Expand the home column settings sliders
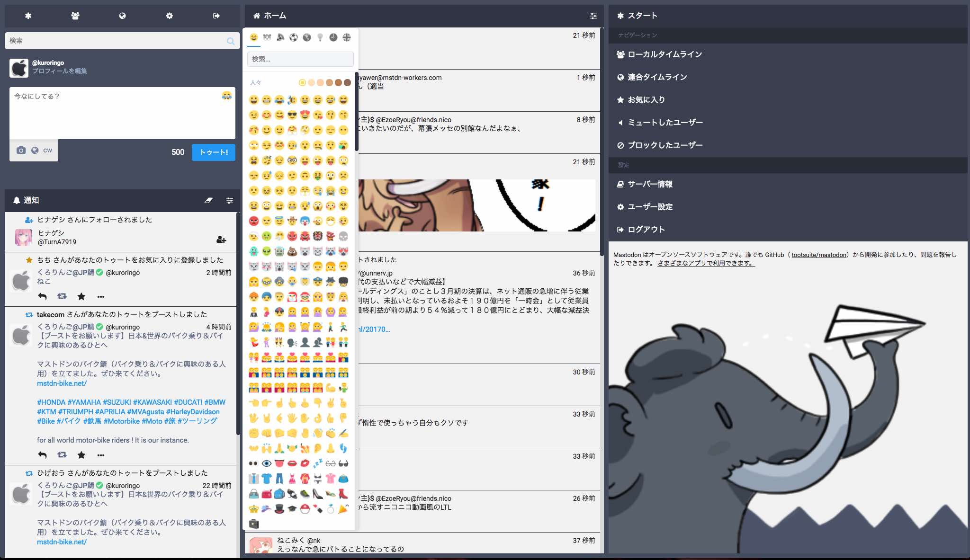970x560 pixels. click(593, 16)
